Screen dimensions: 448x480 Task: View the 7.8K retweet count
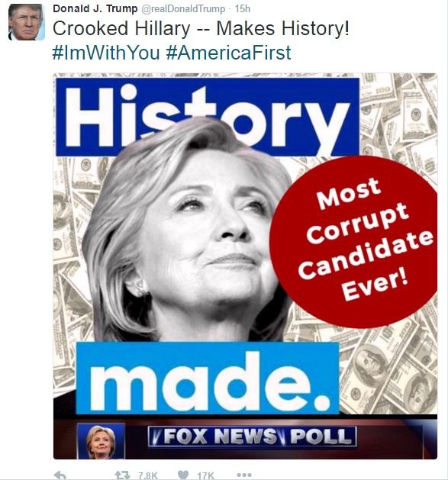pos(147,475)
